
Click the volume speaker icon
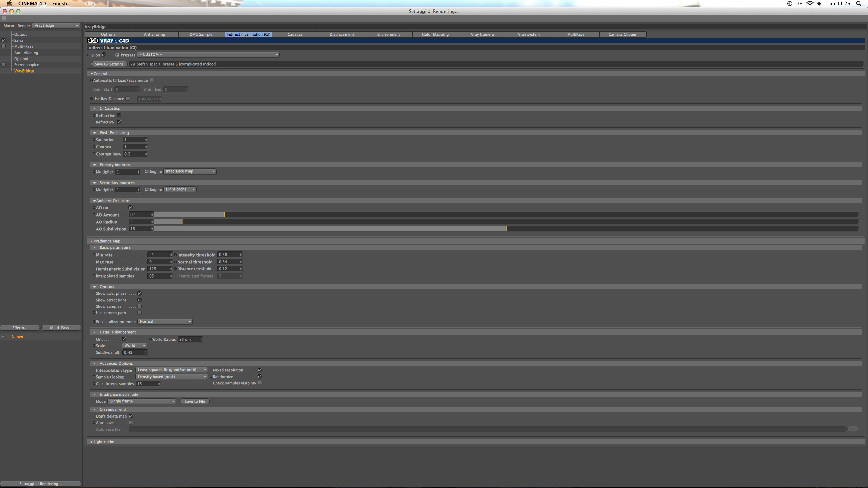click(819, 4)
